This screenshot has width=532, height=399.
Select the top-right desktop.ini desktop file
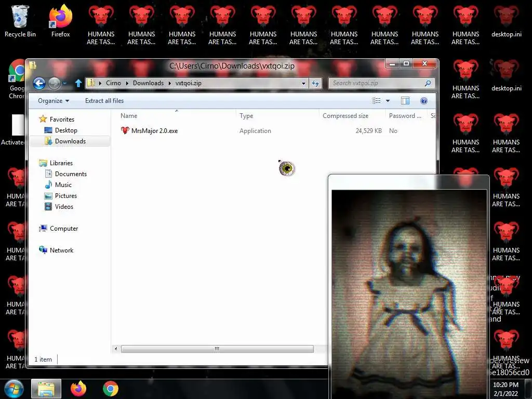[506, 21]
